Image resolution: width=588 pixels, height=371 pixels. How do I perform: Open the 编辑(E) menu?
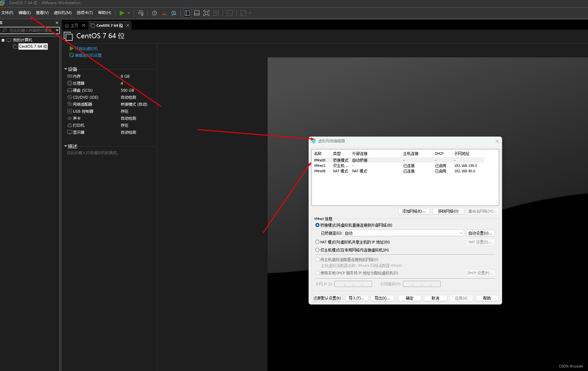point(25,13)
